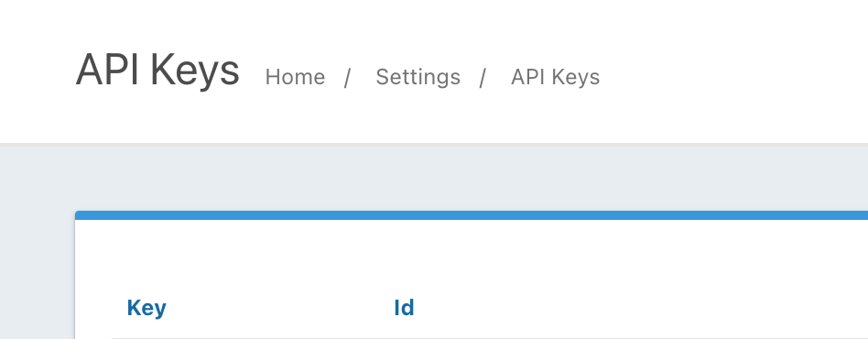
Task: Click the shadow edge under the header bar
Action: (x=434, y=145)
